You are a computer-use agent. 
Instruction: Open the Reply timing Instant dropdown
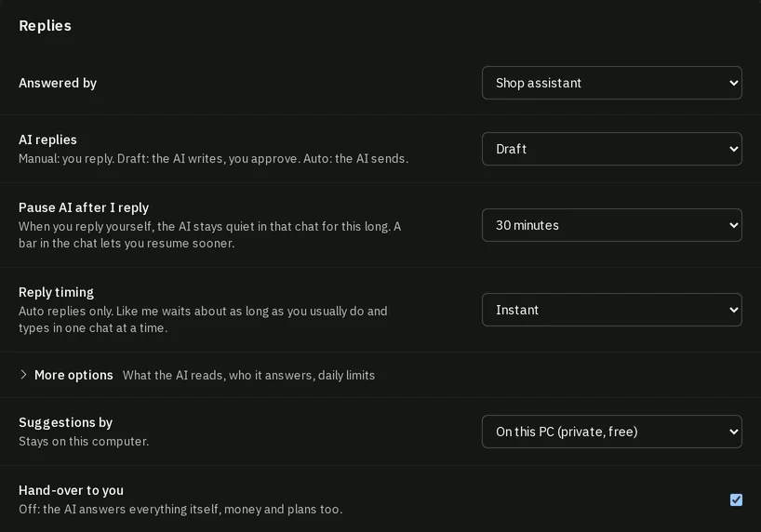point(611,310)
